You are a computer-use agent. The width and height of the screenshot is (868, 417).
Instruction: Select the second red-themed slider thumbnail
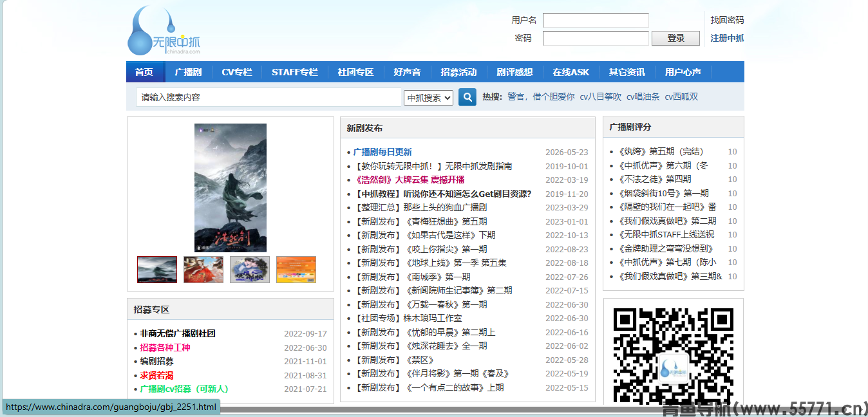point(203,270)
